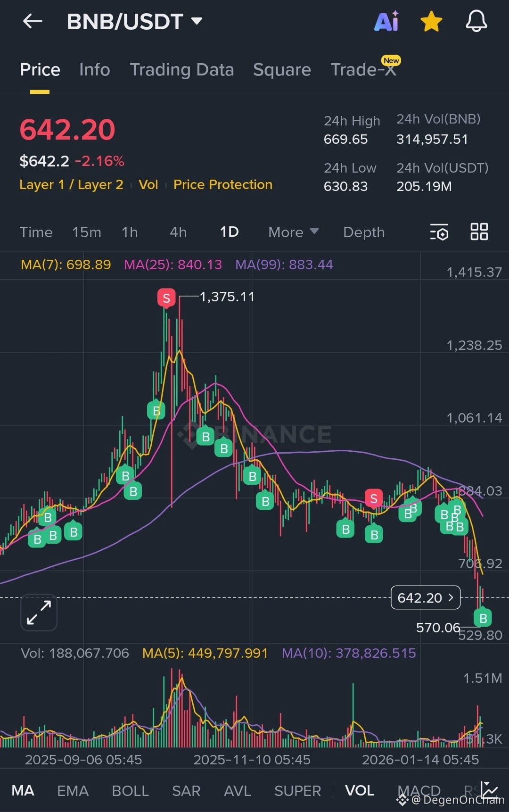Tap the large red 642.20 price
509x812 pixels.
coord(67,130)
